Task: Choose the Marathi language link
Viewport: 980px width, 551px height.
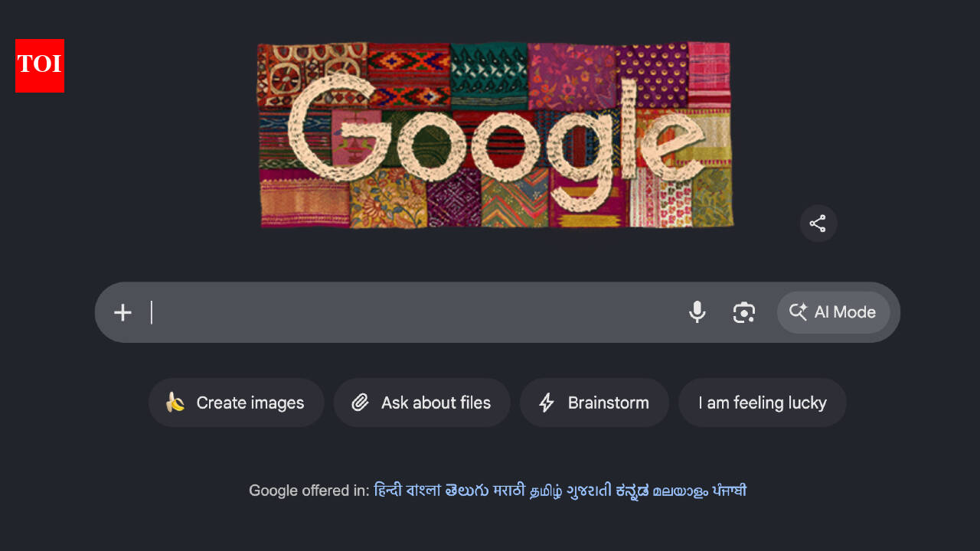Action: click(x=509, y=491)
